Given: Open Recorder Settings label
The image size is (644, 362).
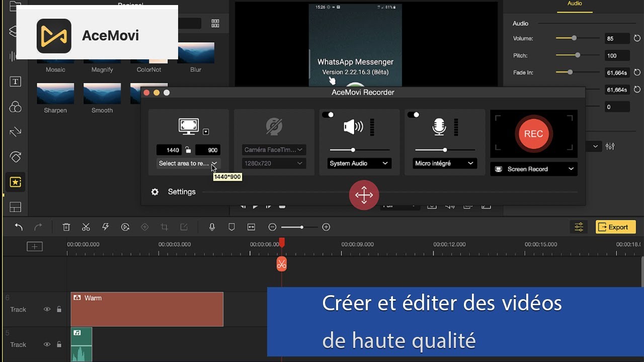Looking at the screenshot, I should pos(182,192).
